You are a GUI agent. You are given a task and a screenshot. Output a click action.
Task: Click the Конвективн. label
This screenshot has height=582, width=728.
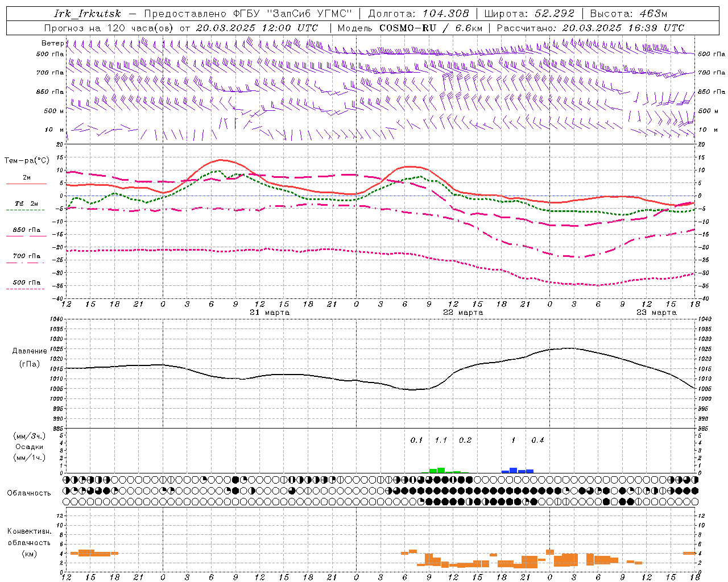click(x=29, y=531)
